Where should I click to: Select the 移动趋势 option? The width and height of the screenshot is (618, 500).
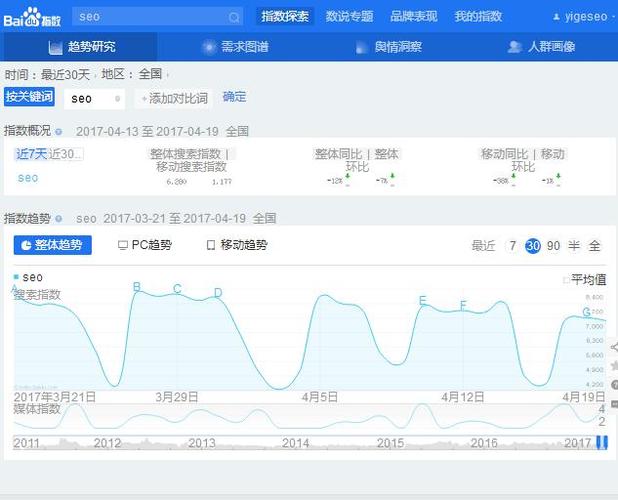[x=237, y=245]
